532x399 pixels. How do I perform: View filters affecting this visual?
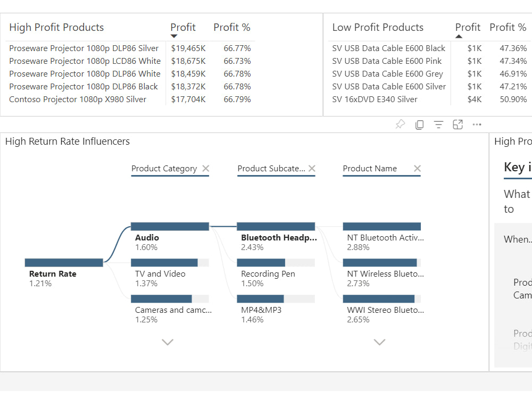click(438, 124)
